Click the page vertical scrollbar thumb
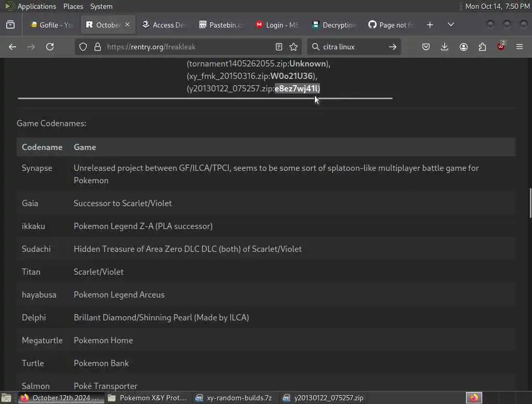This screenshot has height=404, width=532. (530, 203)
